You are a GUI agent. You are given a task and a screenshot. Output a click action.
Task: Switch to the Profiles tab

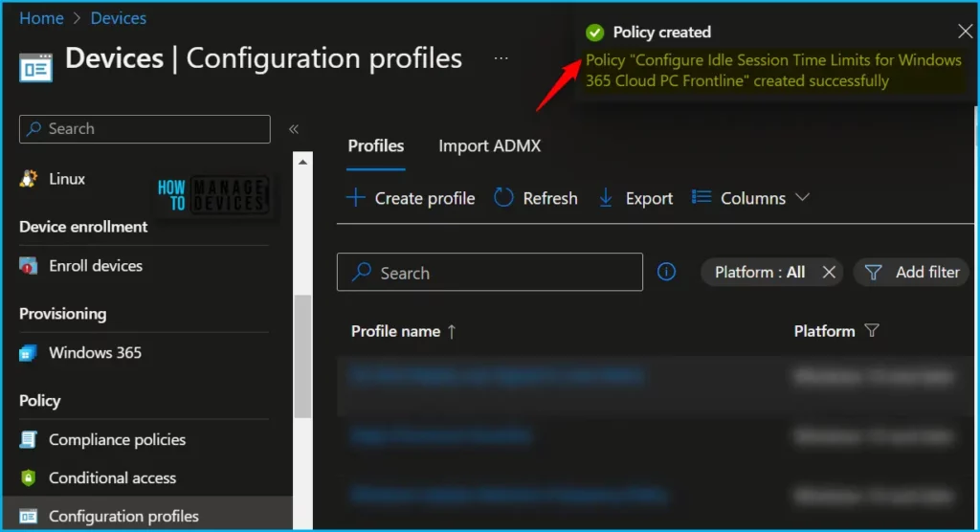pos(375,145)
